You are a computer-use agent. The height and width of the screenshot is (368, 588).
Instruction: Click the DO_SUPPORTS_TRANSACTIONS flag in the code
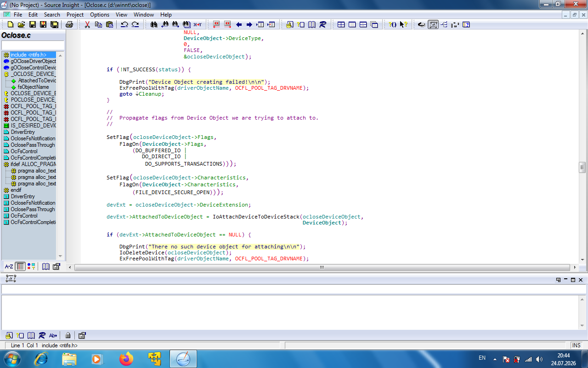pyautogui.click(x=184, y=164)
